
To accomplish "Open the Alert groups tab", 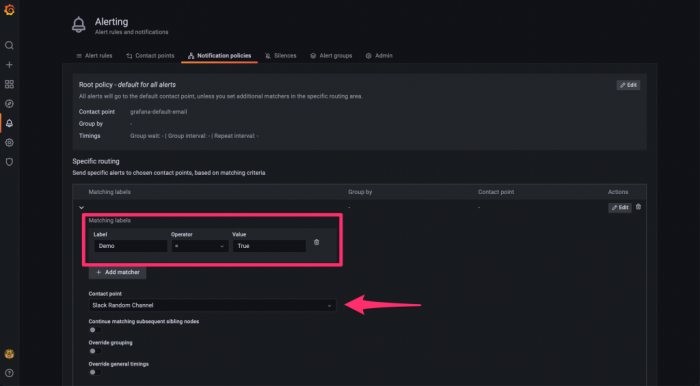I will 331,56.
